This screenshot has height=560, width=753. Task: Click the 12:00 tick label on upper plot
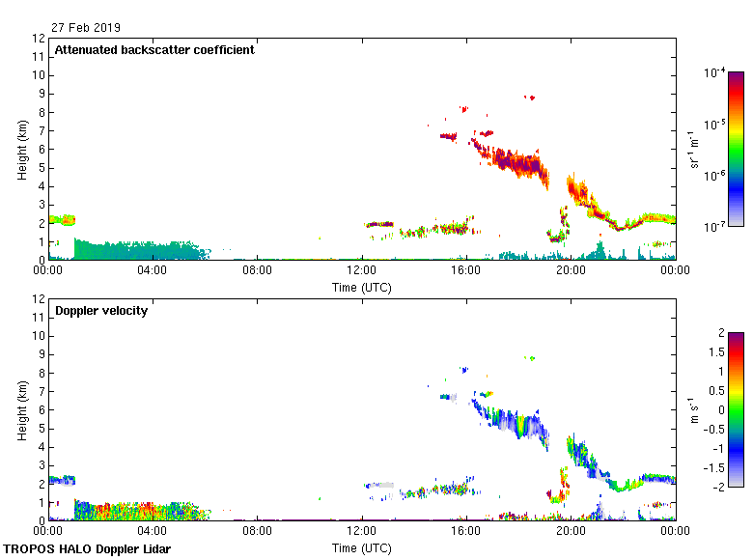coord(362,271)
